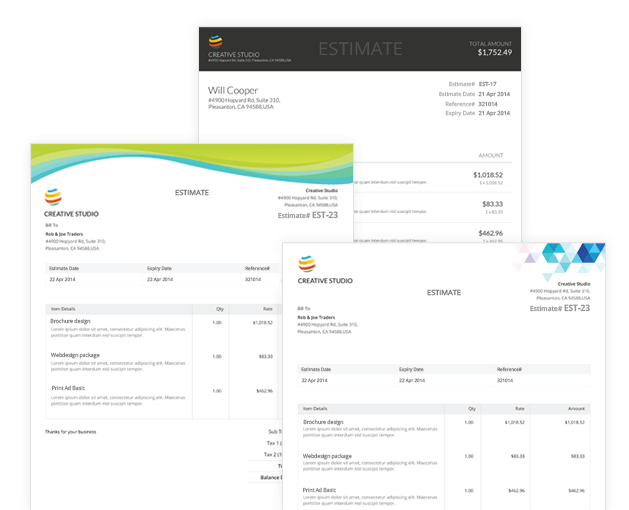Click the striped globe logo on the green wave estimate
629x510 pixels.
coord(53,197)
